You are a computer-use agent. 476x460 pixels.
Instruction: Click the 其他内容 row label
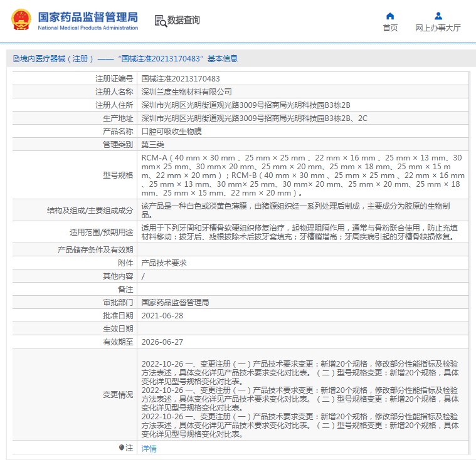click(118, 276)
